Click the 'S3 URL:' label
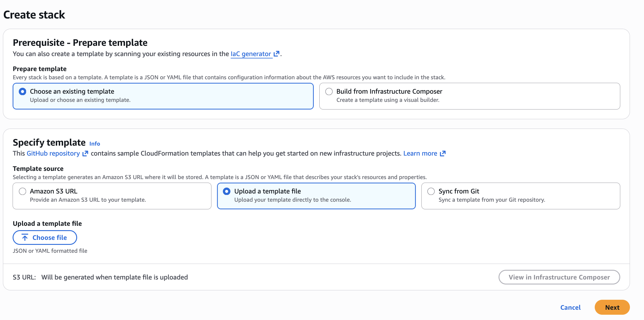This screenshot has width=644, height=320. 24,277
